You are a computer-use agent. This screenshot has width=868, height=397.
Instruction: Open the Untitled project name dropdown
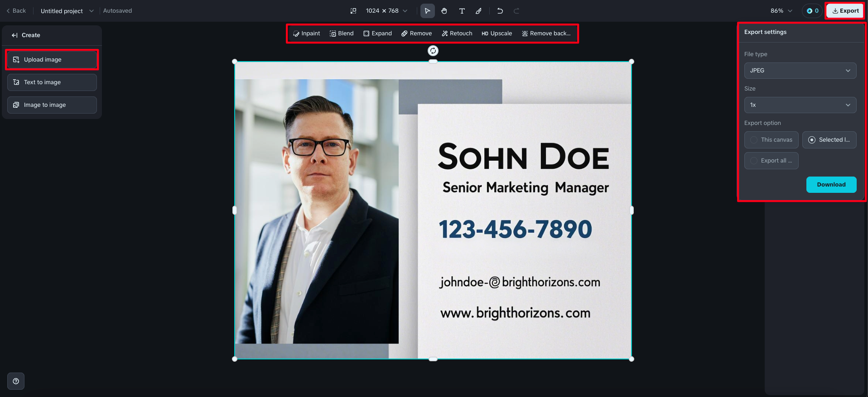pos(67,11)
